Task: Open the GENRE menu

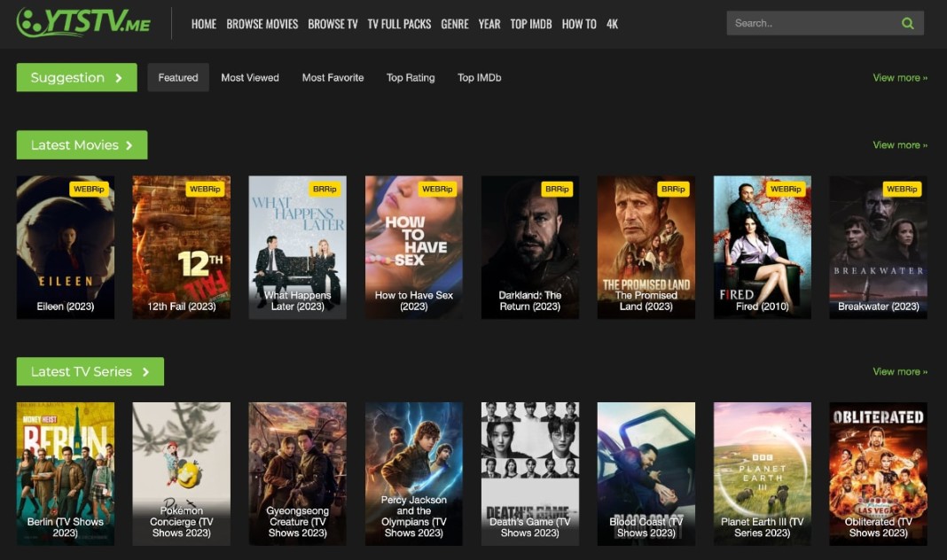Action: [455, 24]
